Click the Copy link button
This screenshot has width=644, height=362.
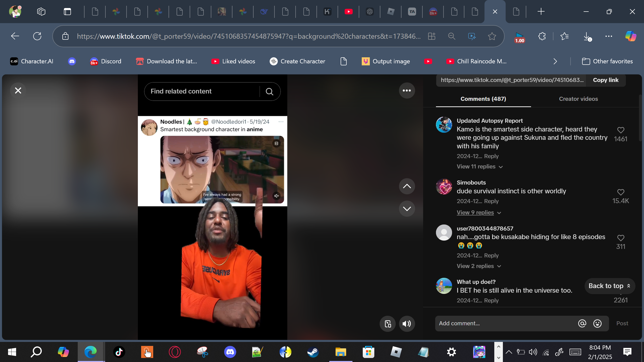pyautogui.click(x=606, y=80)
